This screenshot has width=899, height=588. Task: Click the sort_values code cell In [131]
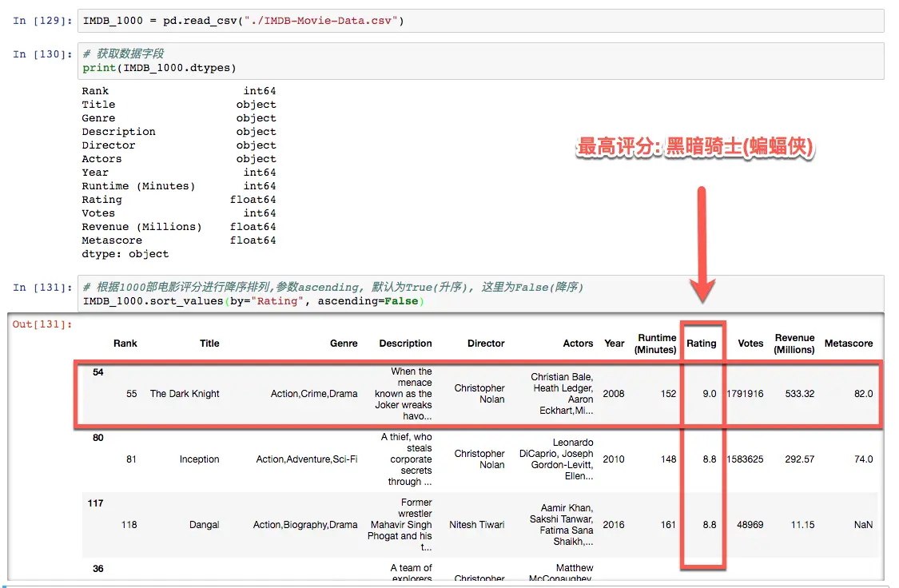point(480,294)
